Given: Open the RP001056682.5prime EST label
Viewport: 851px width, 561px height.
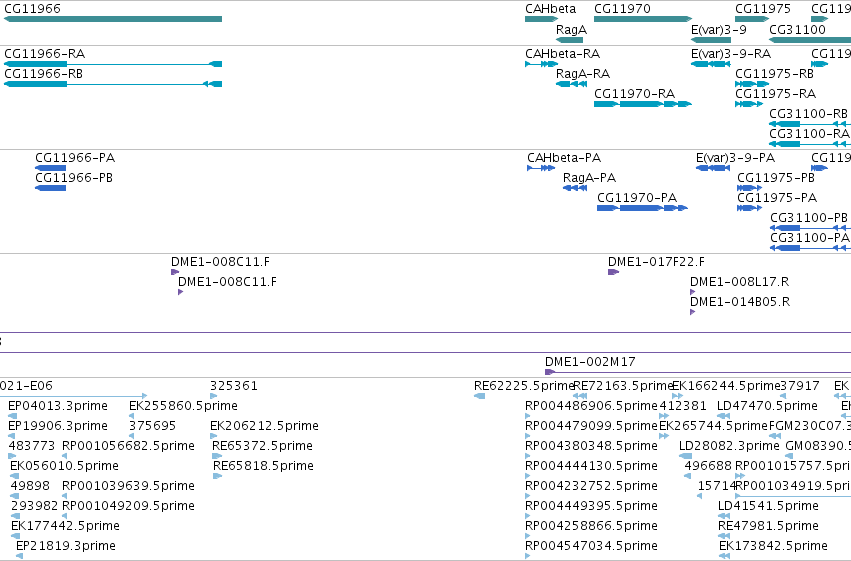Looking at the screenshot, I should click(x=128, y=447).
